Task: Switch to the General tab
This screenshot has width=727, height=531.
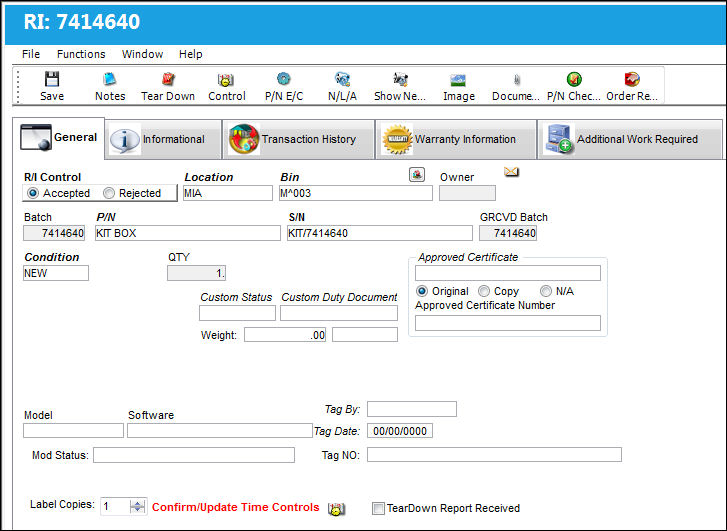Action: point(58,138)
